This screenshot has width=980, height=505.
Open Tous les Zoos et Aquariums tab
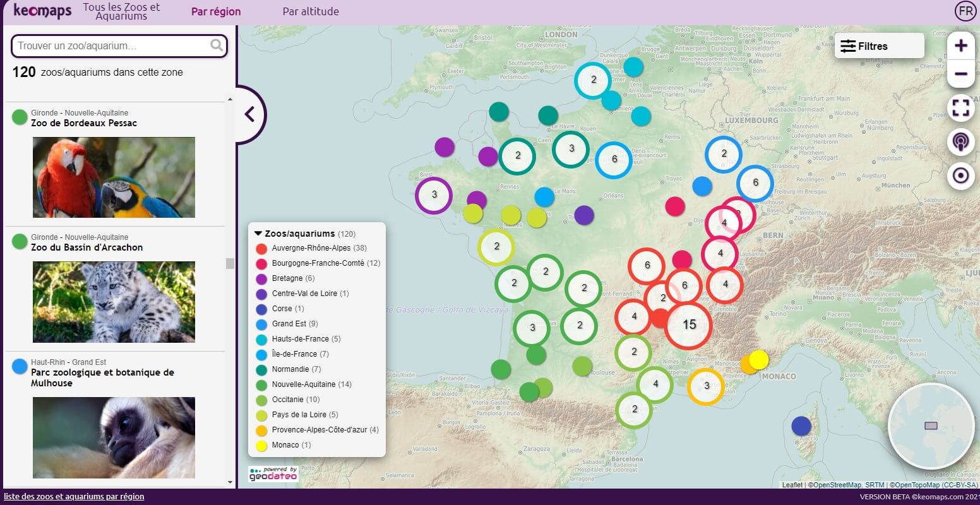coord(121,11)
